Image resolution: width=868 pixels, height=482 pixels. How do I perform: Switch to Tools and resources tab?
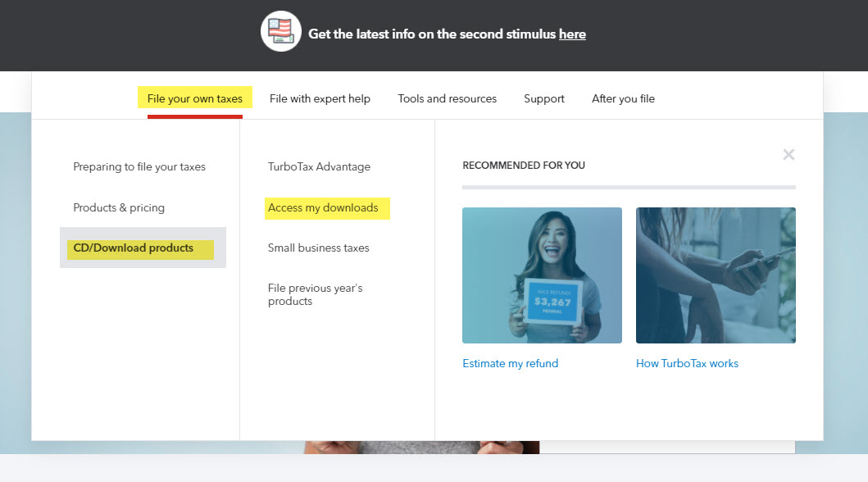click(448, 98)
